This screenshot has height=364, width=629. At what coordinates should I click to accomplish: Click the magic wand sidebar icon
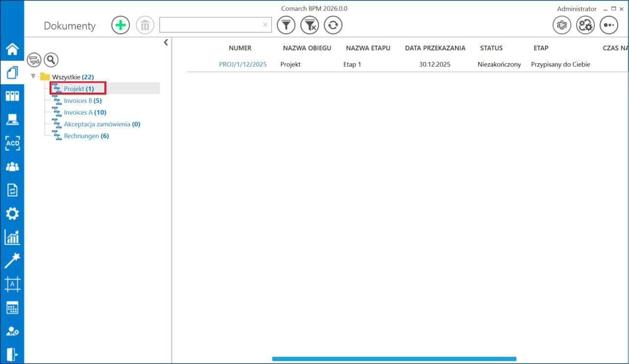(x=12, y=261)
